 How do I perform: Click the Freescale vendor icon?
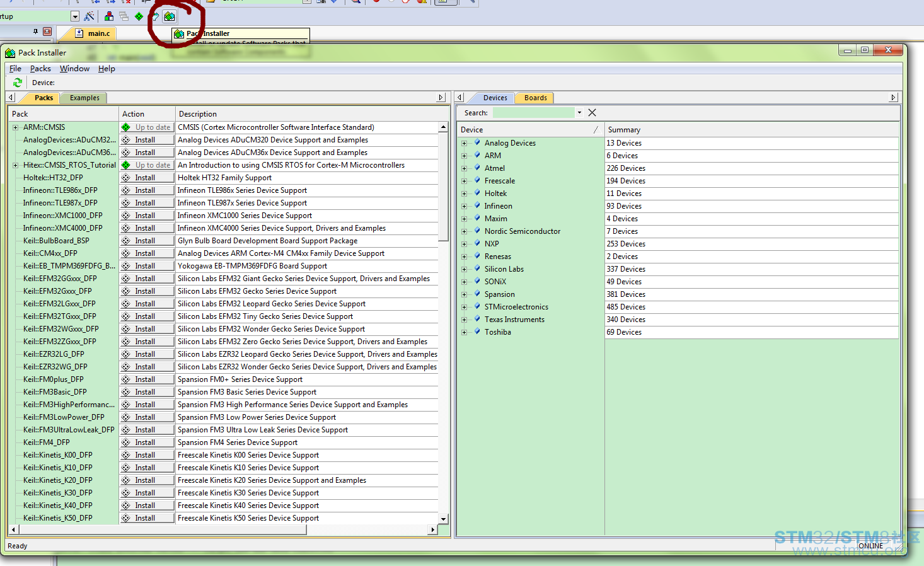click(477, 180)
